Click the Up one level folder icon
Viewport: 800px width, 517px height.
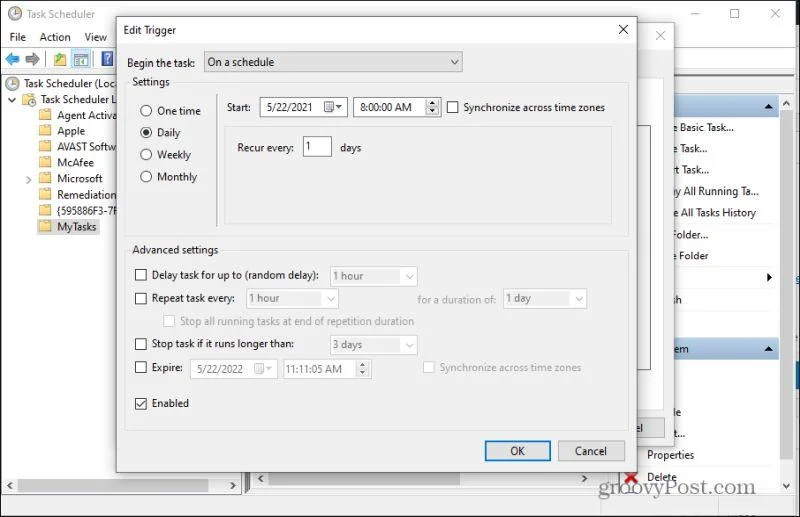click(x=60, y=60)
